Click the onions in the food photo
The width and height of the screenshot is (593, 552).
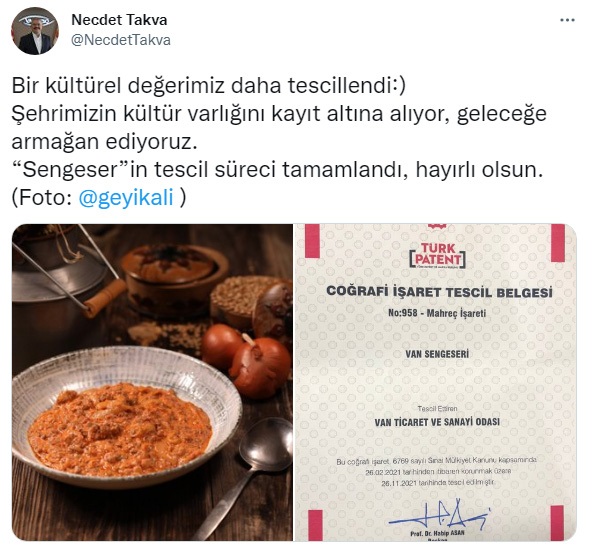(x=247, y=359)
